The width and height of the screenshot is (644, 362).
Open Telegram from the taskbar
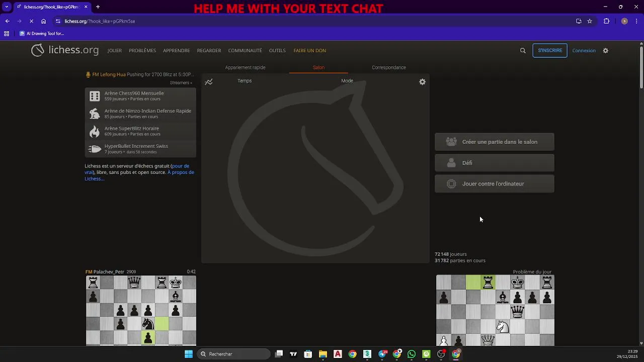click(x=382, y=354)
